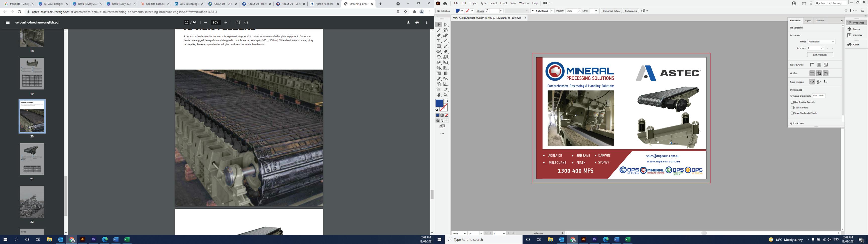Zoom in the PDF with plus
The height and width of the screenshot is (244, 868).
pos(226,22)
